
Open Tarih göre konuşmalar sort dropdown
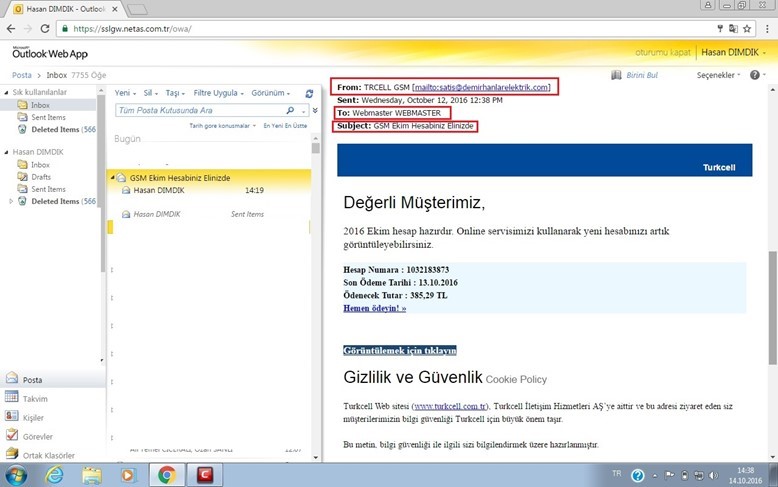pyautogui.click(x=222, y=125)
